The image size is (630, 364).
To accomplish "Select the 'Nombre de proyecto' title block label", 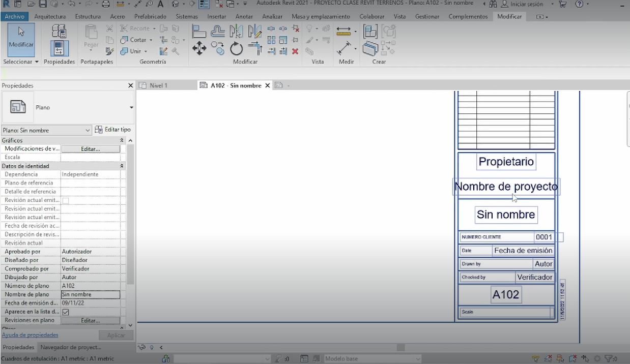I will pyautogui.click(x=506, y=187).
